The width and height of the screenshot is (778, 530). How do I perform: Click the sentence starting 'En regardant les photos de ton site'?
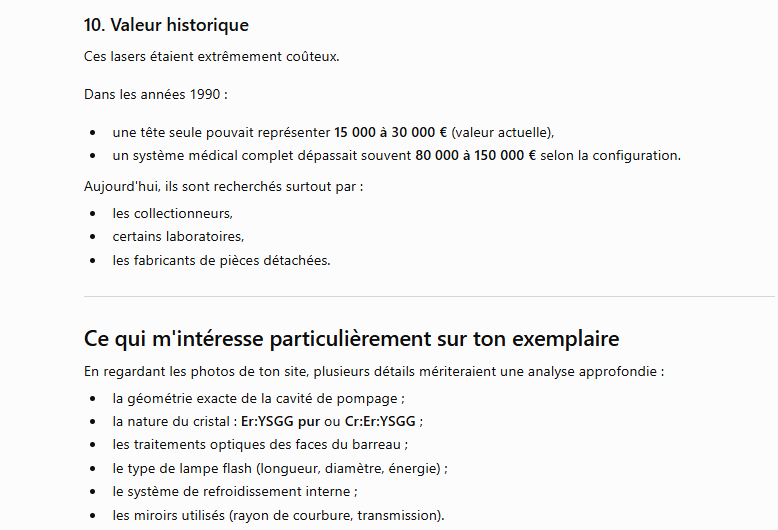tap(374, 371)
